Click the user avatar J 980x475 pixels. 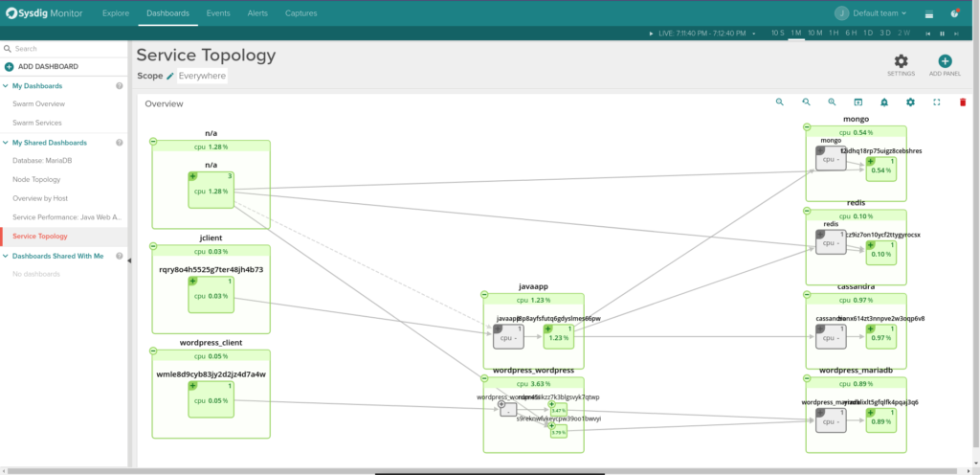842,13
